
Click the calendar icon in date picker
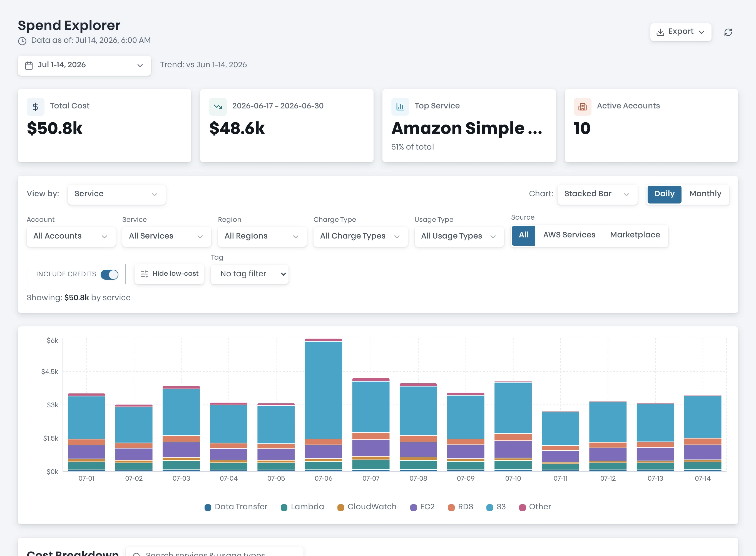pos(29,65)
